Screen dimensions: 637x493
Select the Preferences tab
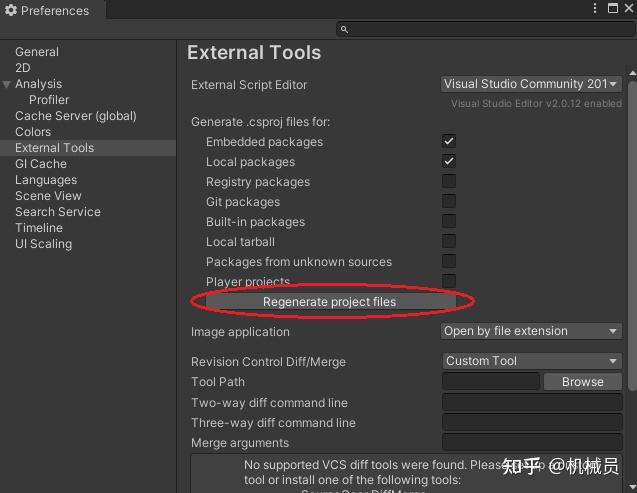pos(53,10)
